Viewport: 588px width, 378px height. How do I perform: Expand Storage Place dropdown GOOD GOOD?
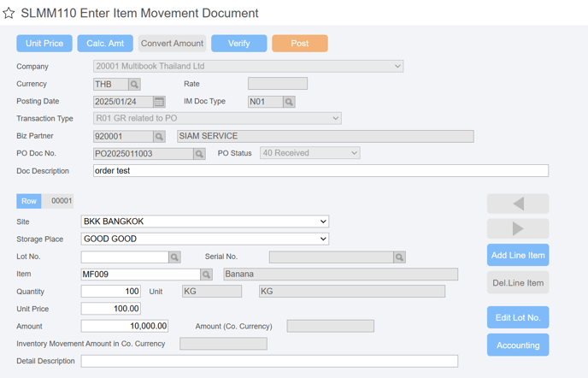[x=205, y=239]
